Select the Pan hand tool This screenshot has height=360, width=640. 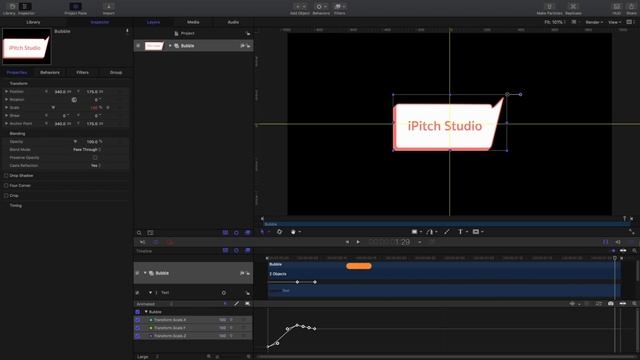(x=293, y=232)
